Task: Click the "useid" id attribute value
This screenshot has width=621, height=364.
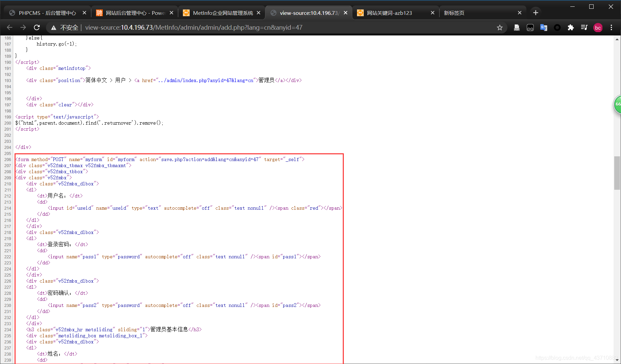Action: pyautogui.click(x=84, y=208)
